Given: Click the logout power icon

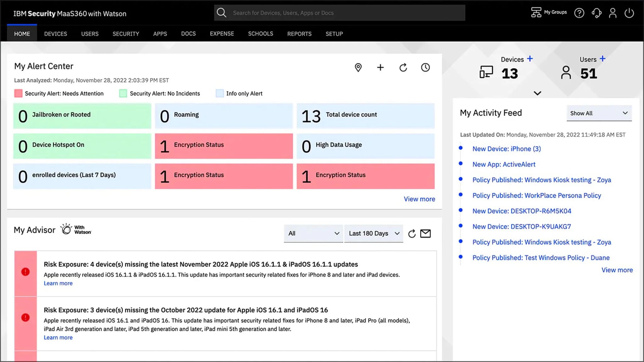Looking at the screenshot, I should click(630, 13).
